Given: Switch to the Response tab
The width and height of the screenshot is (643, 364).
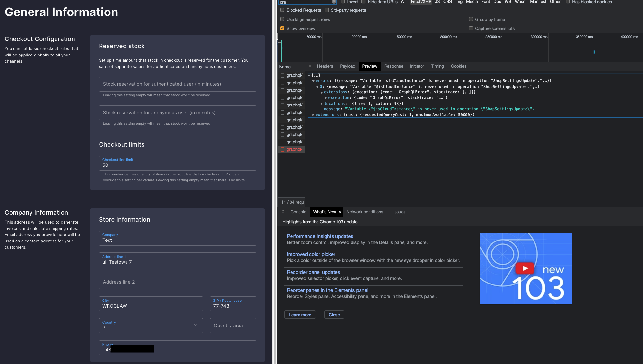Looking at the screenshot, I should [x=394, y=66].
